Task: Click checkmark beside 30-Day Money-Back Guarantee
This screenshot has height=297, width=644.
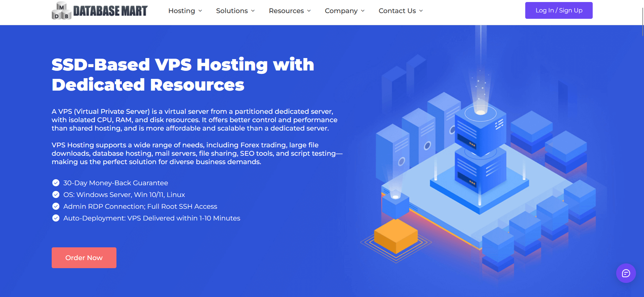Action: tap(56, 183)
